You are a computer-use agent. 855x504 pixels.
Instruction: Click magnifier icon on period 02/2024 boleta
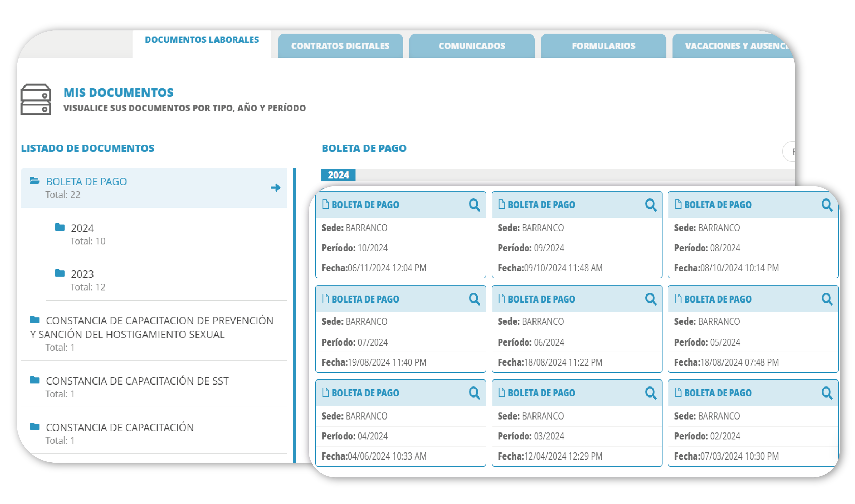pyautogui.click(x=827, y=393)
